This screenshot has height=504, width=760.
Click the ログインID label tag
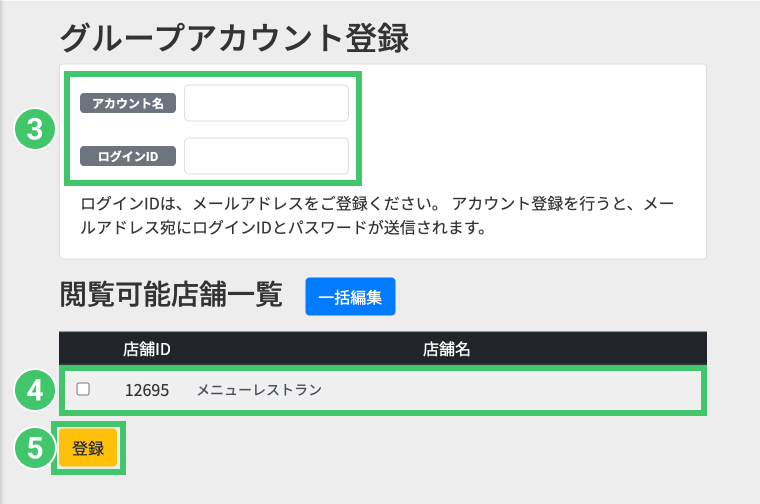[128, 156]
